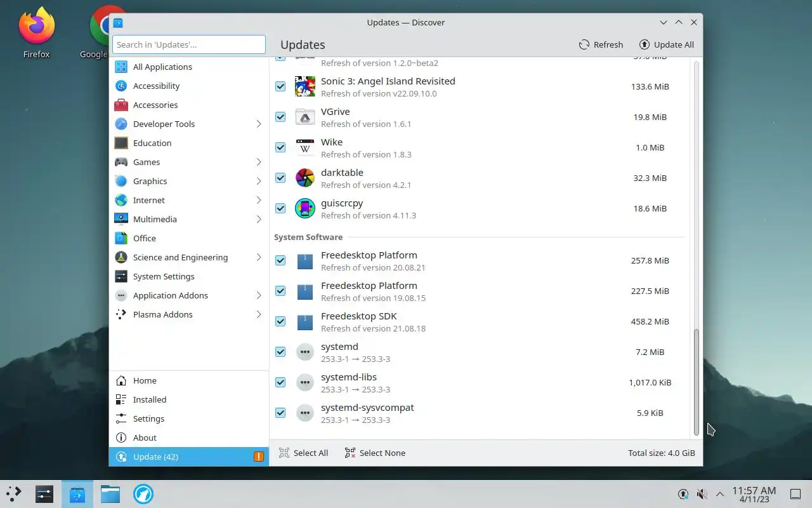This screenshot has height=508, width=812.
Task: Uncheck Freedesktop Platform 19.08.15 checkbox
Action: [x=280, y=291]
